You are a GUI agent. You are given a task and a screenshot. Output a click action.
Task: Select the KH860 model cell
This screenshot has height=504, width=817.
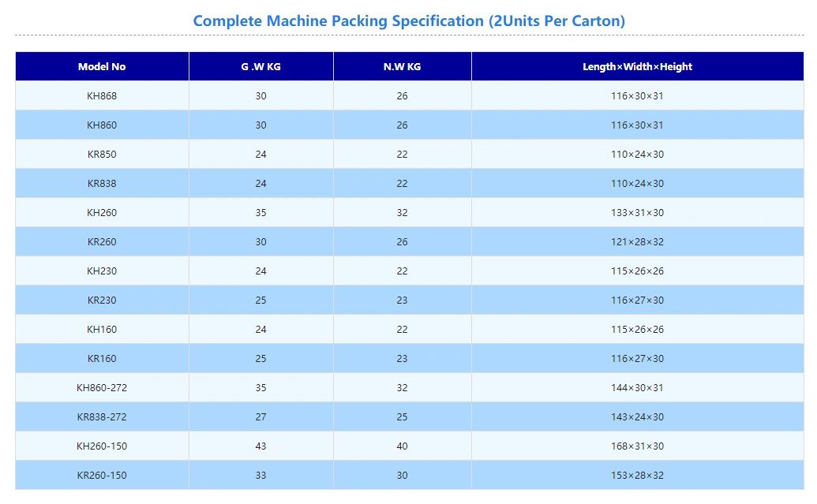[102, 125]
